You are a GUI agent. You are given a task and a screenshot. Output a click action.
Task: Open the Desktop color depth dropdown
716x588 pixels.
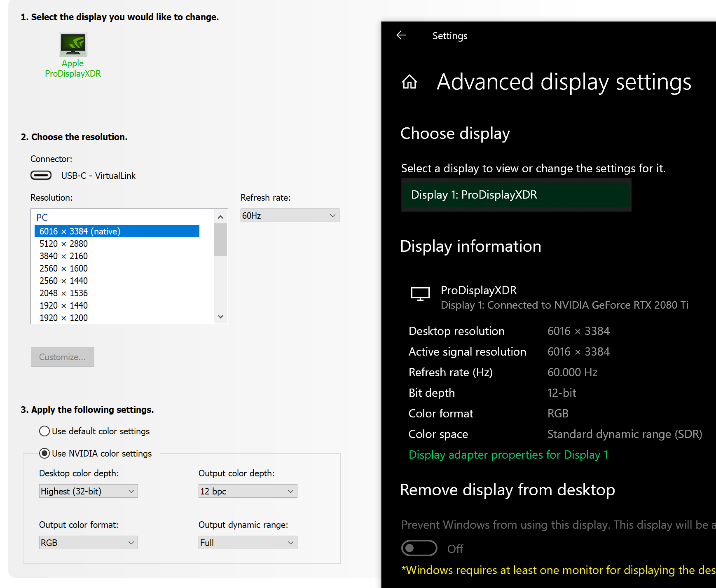[x=88, y=491]
